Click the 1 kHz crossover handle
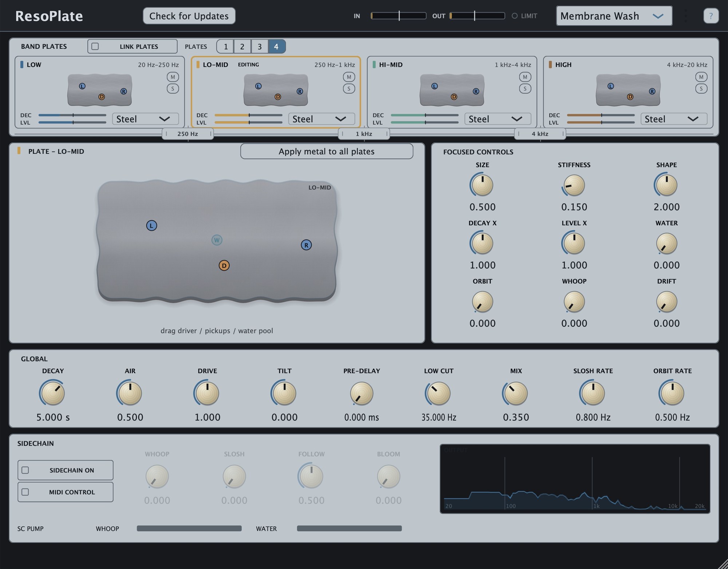 (364, 134)
